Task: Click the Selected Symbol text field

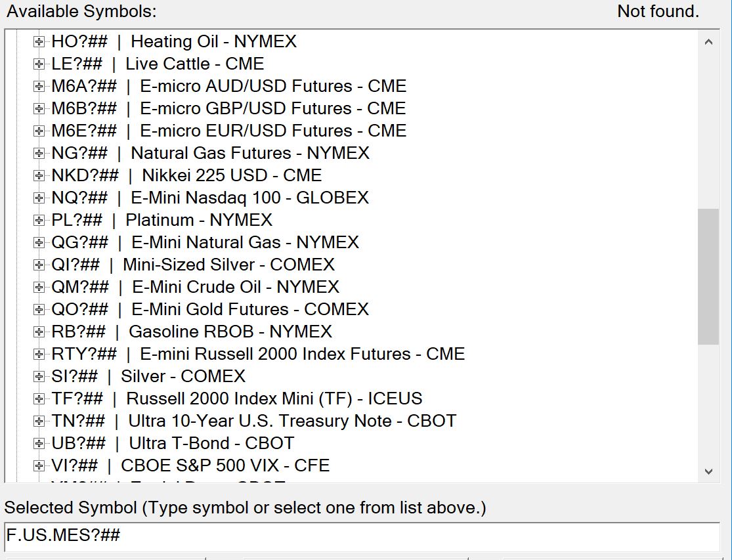Action: [361, 536]
